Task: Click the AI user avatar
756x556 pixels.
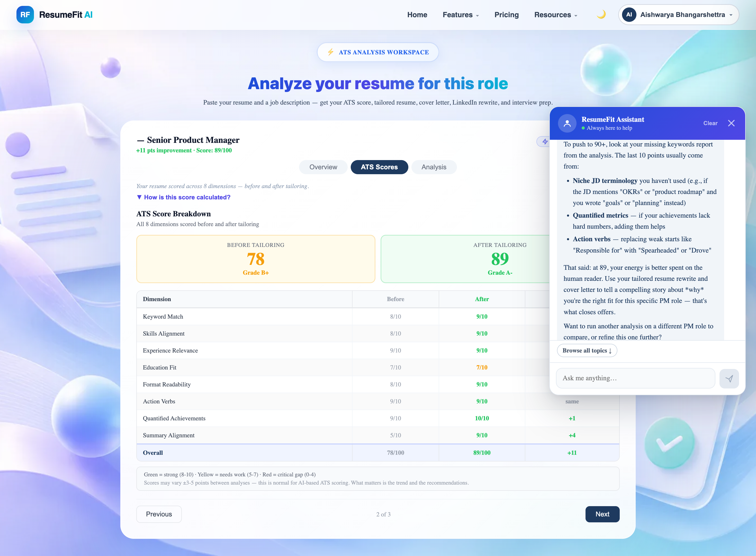Action: 629,15
